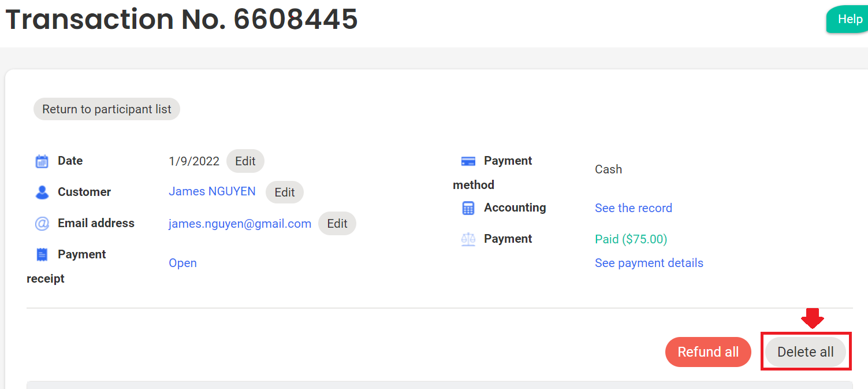This screenshot has width=868, height=389.
Task: Click the james.nguyen@gmail.com email link
Action: (240, 224)
